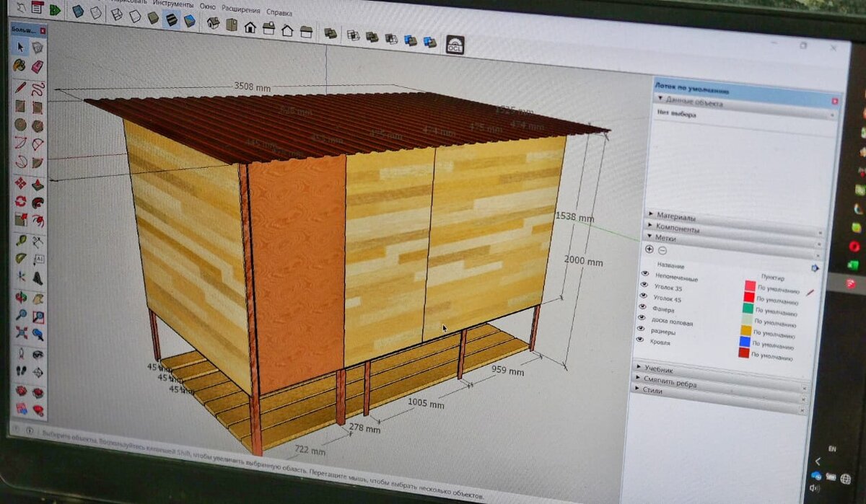Open the Окно menu
866x504 pixels.
pos(209,5)
